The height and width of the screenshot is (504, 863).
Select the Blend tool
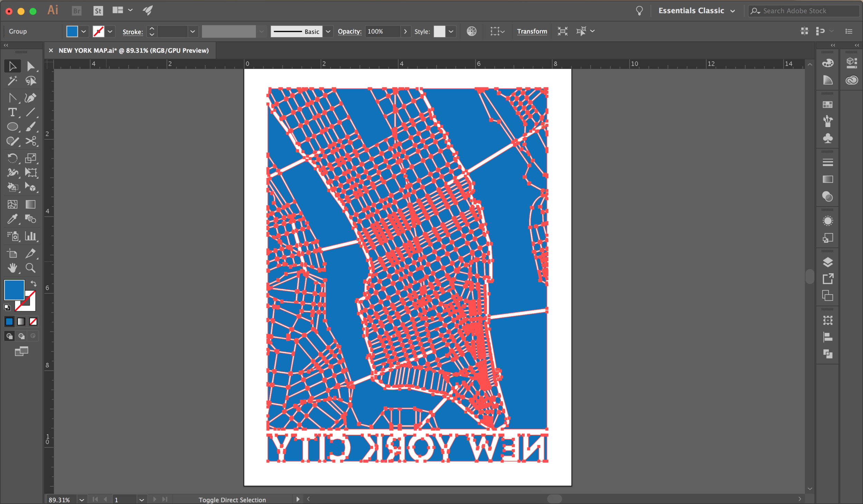30,219
